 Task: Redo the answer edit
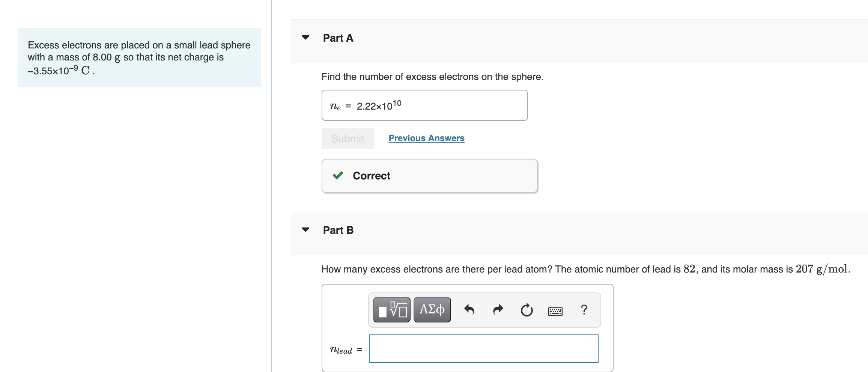coord(498,310)
